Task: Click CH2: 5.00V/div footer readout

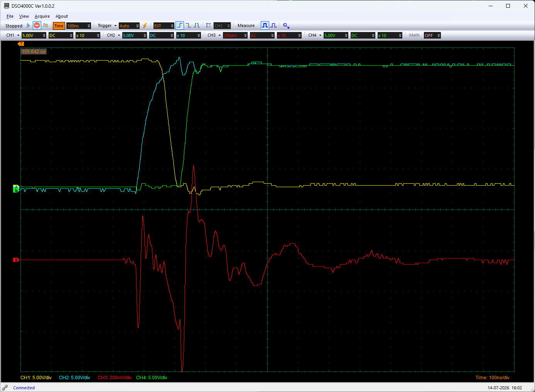Action: [74, 378]
